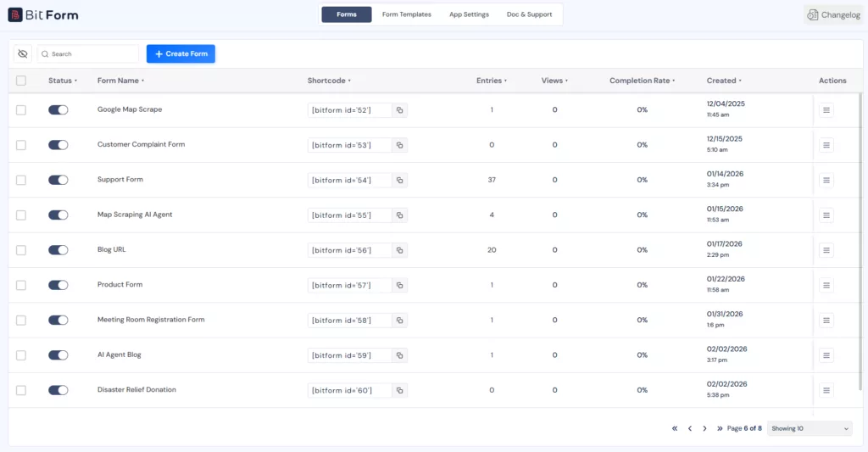
Task: Open the Form Templates tab
Action: click(x=406, y=14)
